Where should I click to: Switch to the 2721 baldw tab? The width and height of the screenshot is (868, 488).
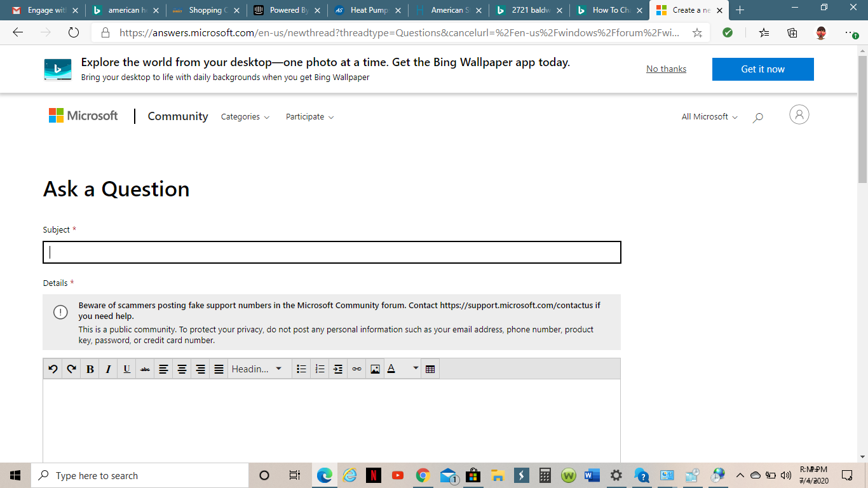coord(527,10)
